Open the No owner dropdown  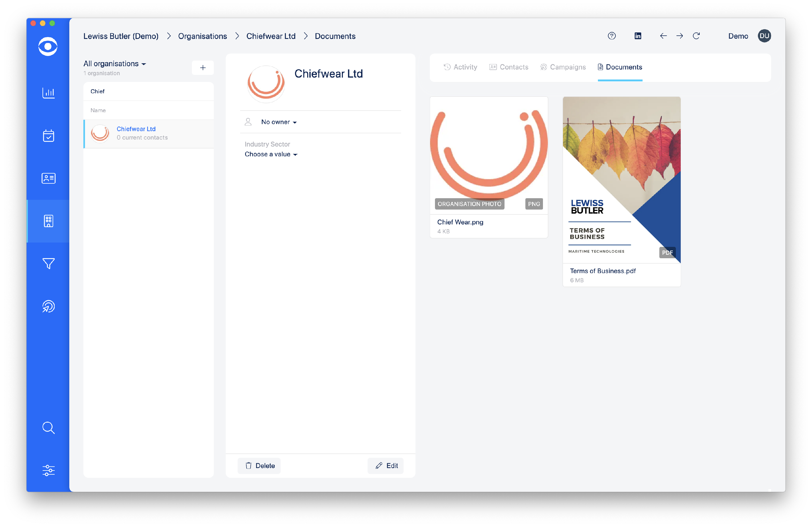click(x=279, y=122)
